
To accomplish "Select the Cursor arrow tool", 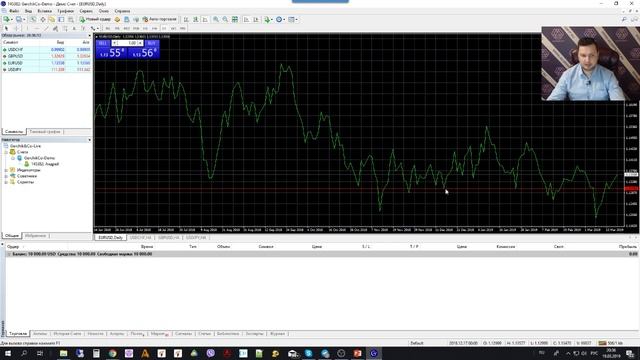I will tap(6, 28).
